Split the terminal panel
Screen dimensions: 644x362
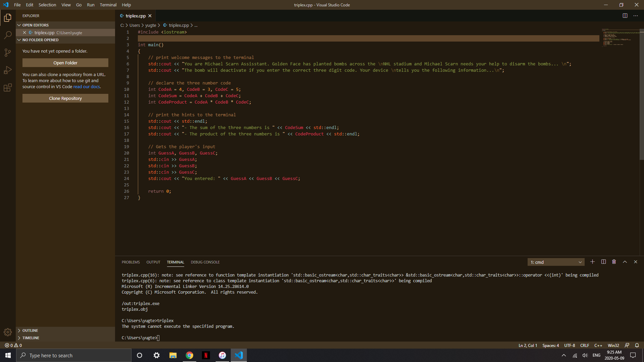(603, 262)
